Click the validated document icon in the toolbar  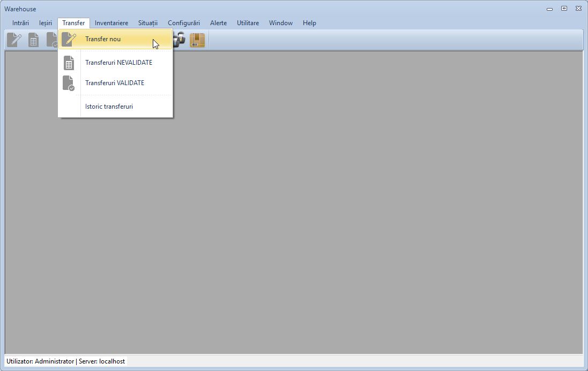(52, 40)
